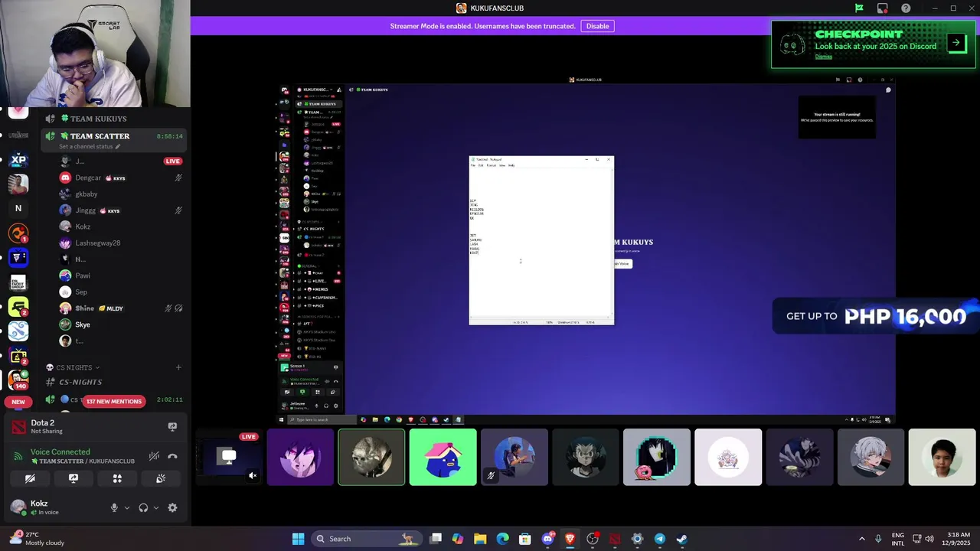Open Task View on taskbar
The width and height of the screenshot is (980, 551).
coord(436,539)
